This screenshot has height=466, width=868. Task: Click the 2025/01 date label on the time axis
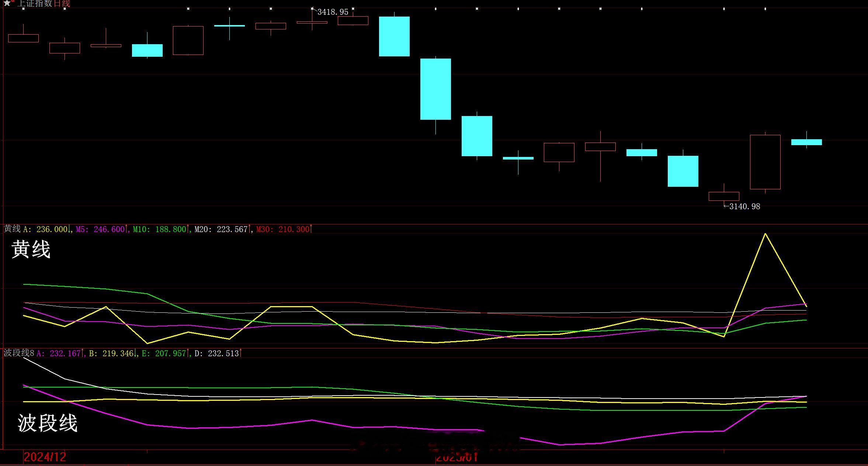click(x=457, y=457)
